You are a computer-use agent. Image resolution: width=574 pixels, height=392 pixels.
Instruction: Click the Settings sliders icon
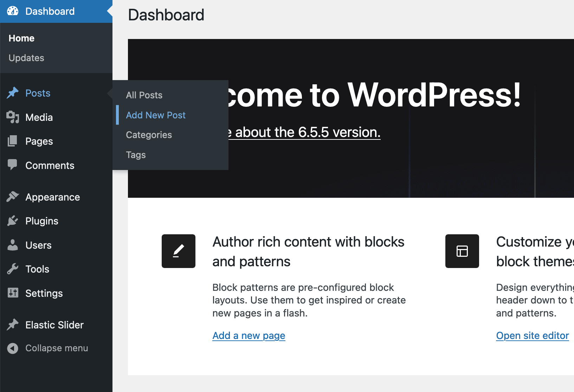click(x=13, y=293)
